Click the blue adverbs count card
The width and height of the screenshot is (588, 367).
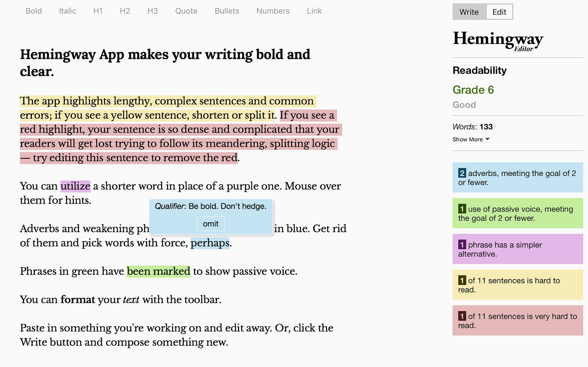click(517, 177)
